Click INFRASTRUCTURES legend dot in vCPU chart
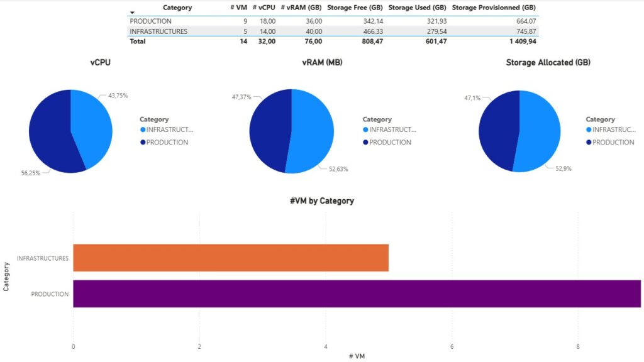The image size is (644, 362). [x=143, y=130]
